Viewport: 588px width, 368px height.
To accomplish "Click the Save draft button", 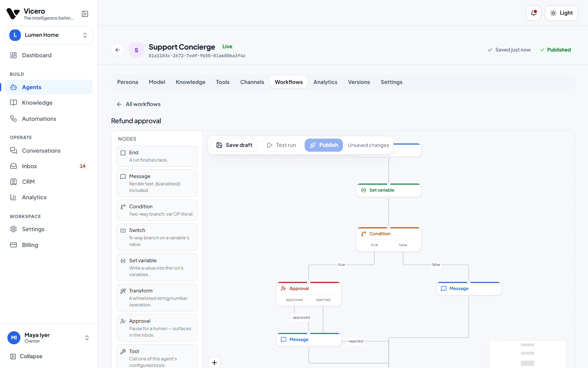I will (234, 145).
